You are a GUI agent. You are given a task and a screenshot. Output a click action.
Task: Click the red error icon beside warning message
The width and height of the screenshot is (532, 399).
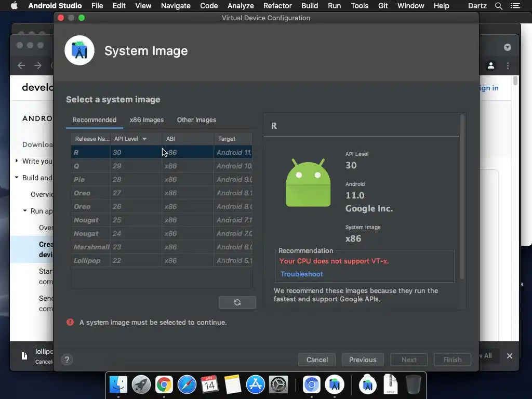pos(70,322)
